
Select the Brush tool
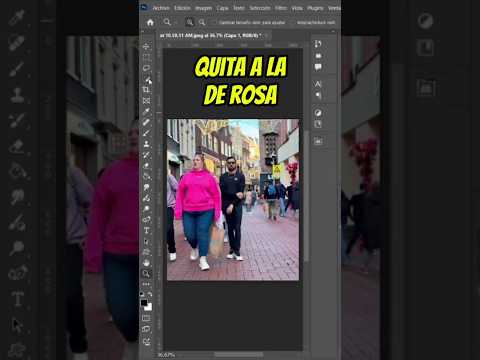[146, 133]
